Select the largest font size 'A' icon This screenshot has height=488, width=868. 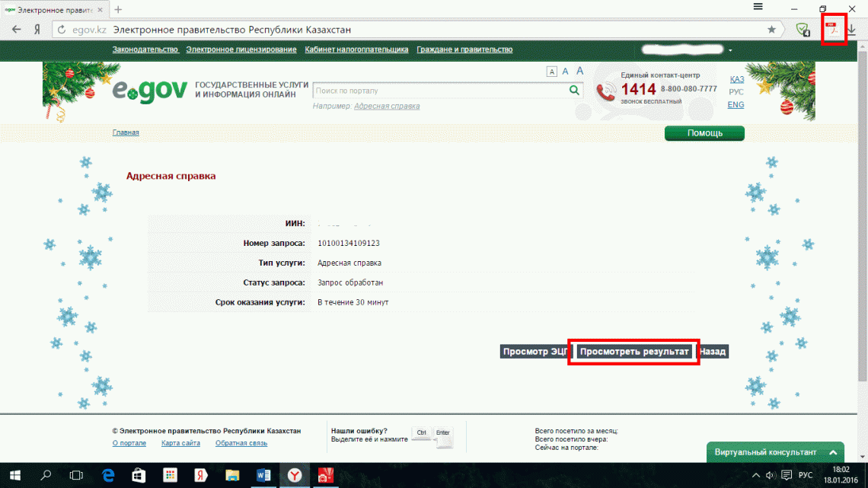click(x=579, y=71)
